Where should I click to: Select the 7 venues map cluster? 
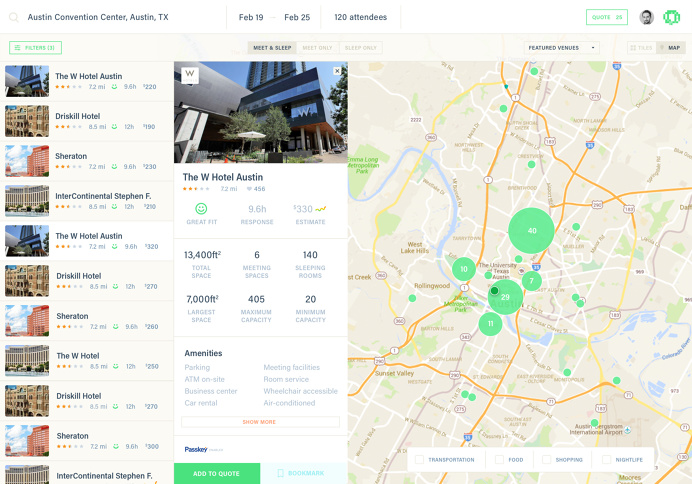coord(531,281)
